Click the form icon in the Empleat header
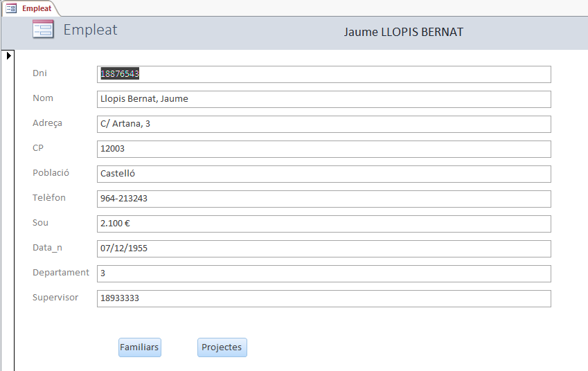 [x=43, y=30]
